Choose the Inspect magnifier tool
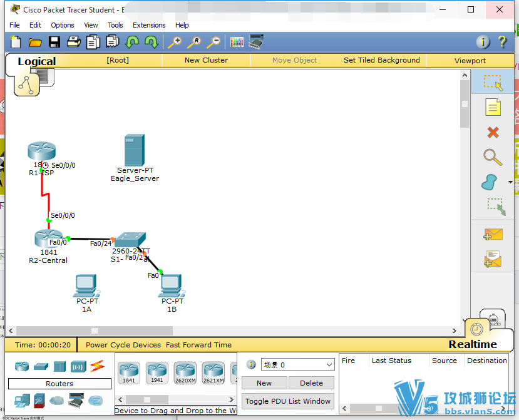519x420 pixels. tap(493, 157)
